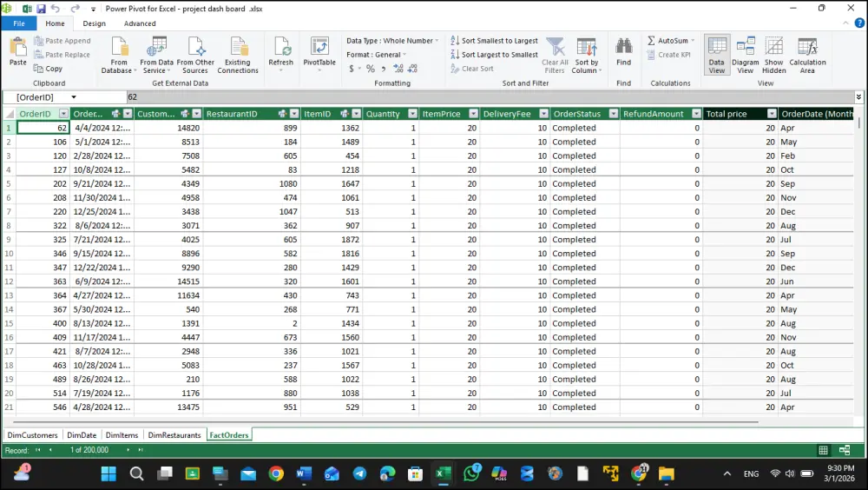This screenshot has width=868, height=490.
Task: Open the name box column dropdown
Action: click(74, 97)
